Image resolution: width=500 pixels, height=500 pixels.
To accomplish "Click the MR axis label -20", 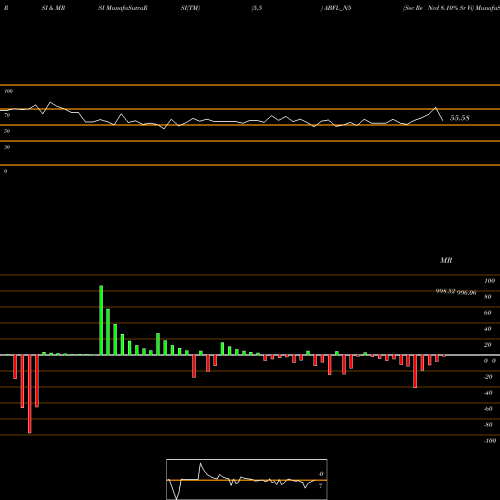I will pos(488,377).
